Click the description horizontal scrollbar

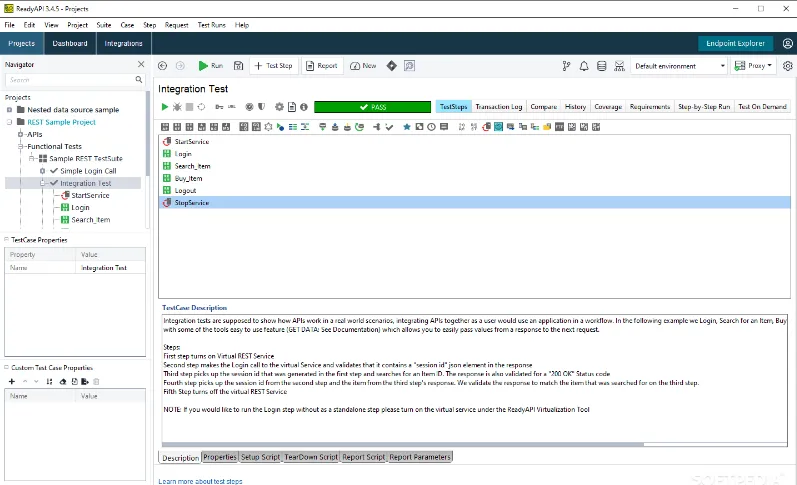pos(403,444)
